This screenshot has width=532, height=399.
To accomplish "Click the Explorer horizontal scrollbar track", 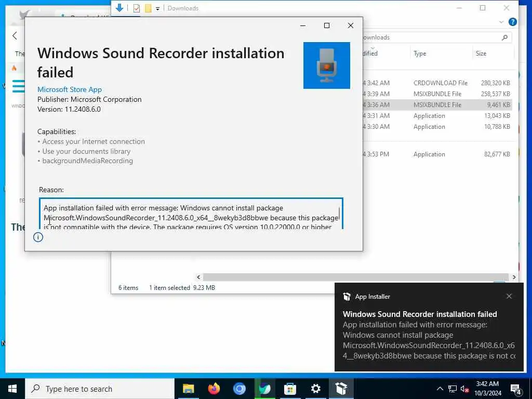I will (x=355, y=277).
